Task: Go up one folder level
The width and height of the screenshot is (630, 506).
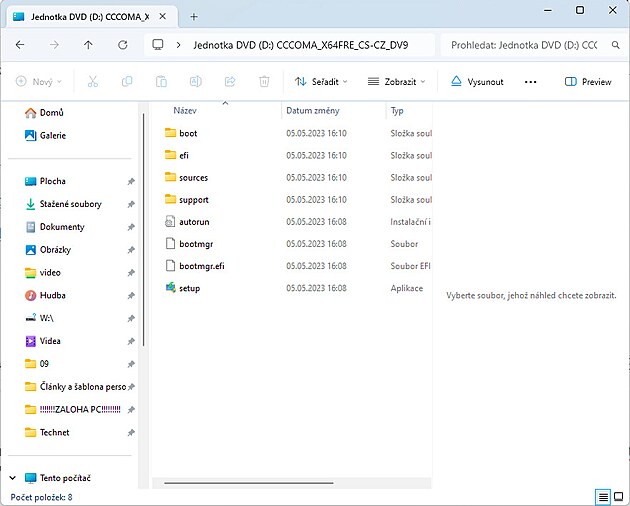Action: pyautogui.click(x=88, y=45)
